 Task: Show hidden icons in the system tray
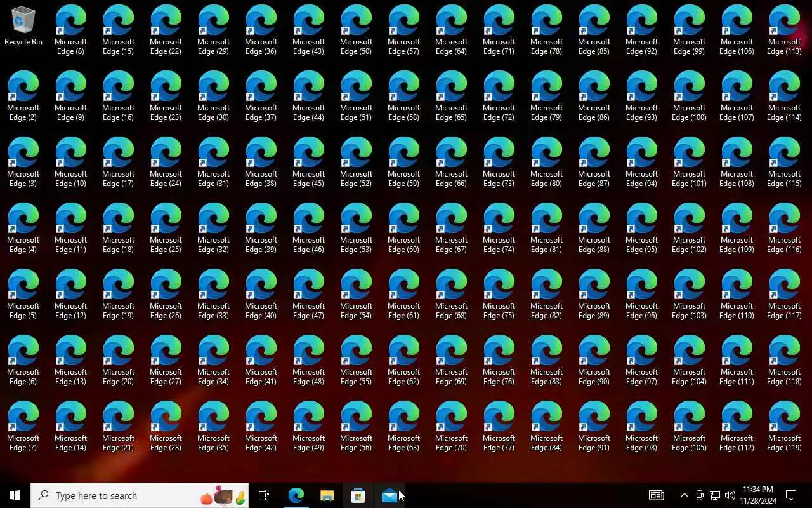[684, 495]
